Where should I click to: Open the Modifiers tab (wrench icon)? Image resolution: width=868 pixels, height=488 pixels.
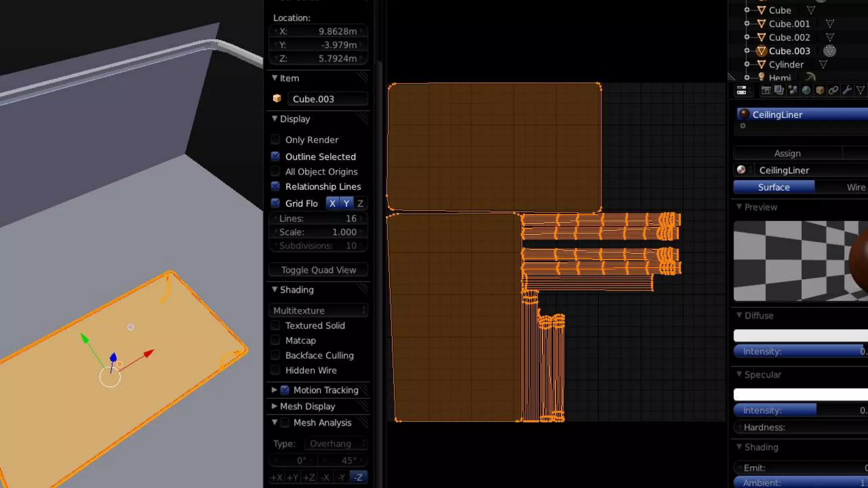click(847, 90)
